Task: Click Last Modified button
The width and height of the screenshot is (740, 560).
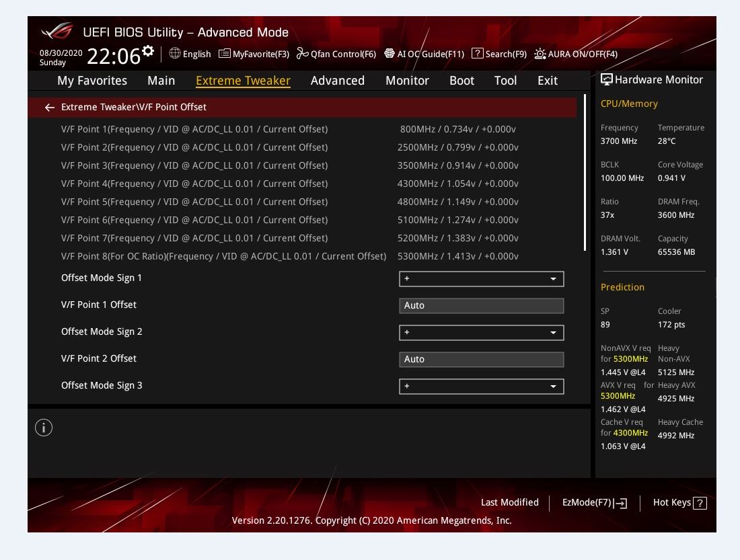Action: click(510, 502)
